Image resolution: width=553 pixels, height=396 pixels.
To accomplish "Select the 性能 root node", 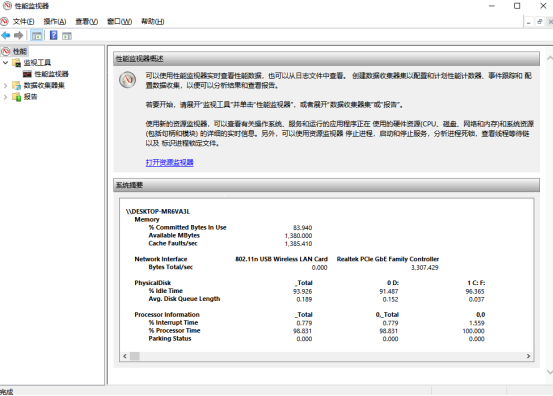I will (x=20, y=51).
